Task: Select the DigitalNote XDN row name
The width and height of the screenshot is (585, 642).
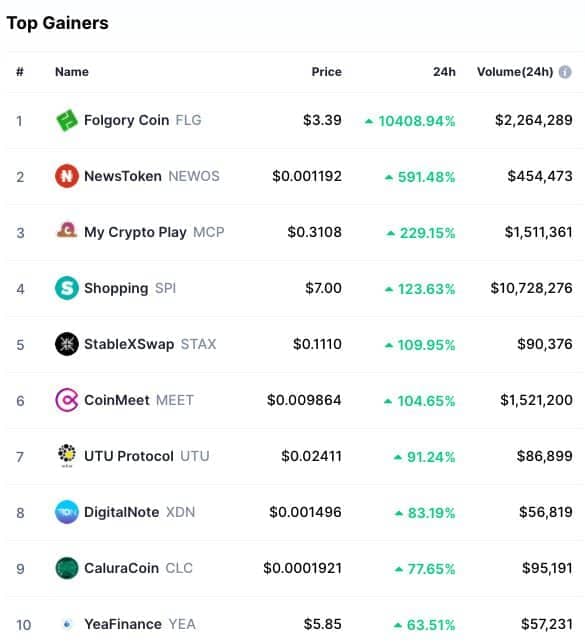Action: [139, 512]
